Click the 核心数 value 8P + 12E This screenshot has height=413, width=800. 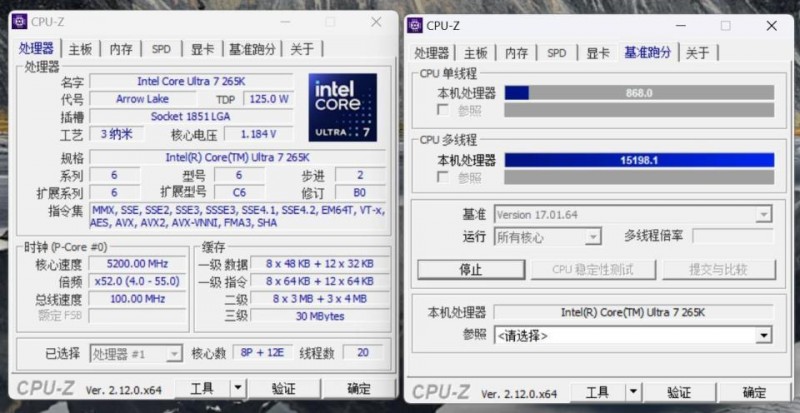(263, 353)
